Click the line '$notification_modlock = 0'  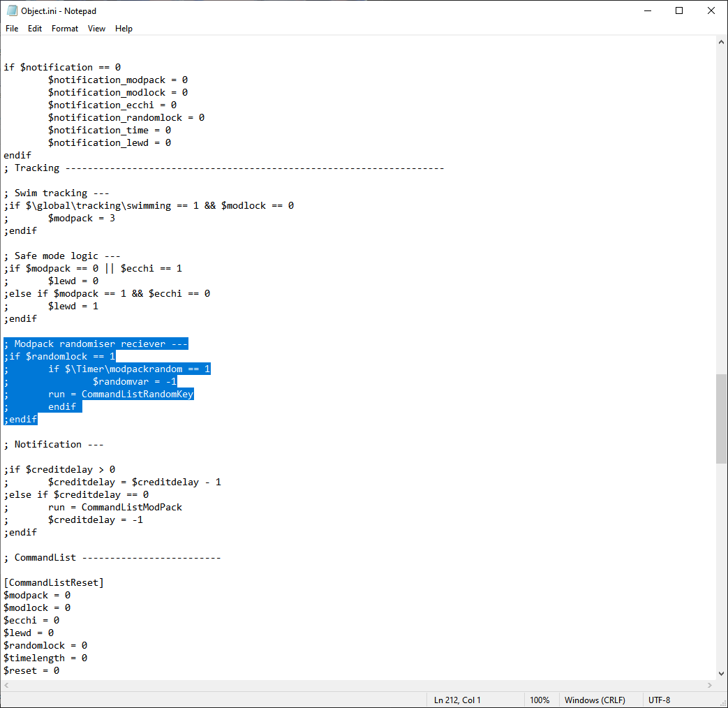118,92
